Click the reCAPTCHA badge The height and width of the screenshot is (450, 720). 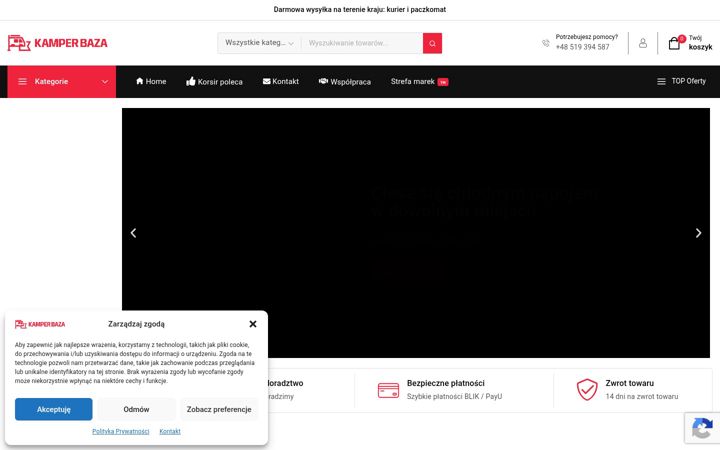point(702,428)
